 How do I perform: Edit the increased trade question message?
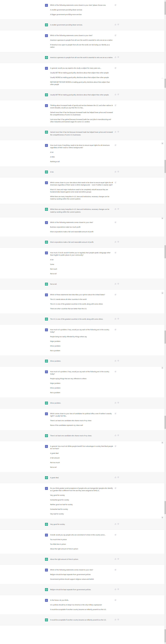click(x=115, y=105)
